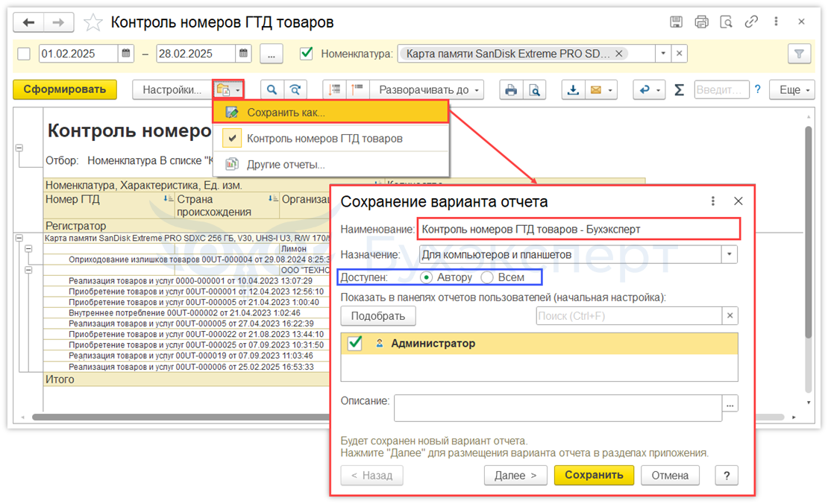The image size is (828, 504).
Task: Click the yellow Сохранить button
Action: [x=594, y=475]
